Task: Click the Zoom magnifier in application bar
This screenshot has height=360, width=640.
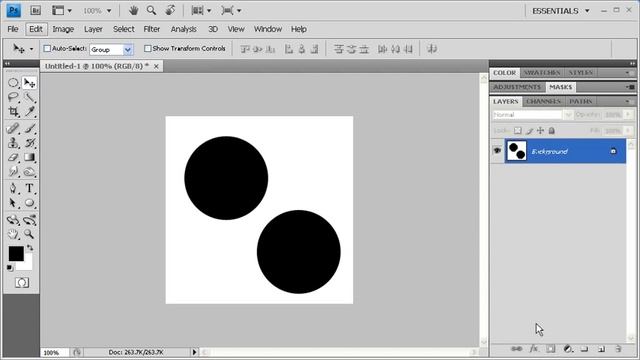Action: pyautogui.click(x=151, y=10)
